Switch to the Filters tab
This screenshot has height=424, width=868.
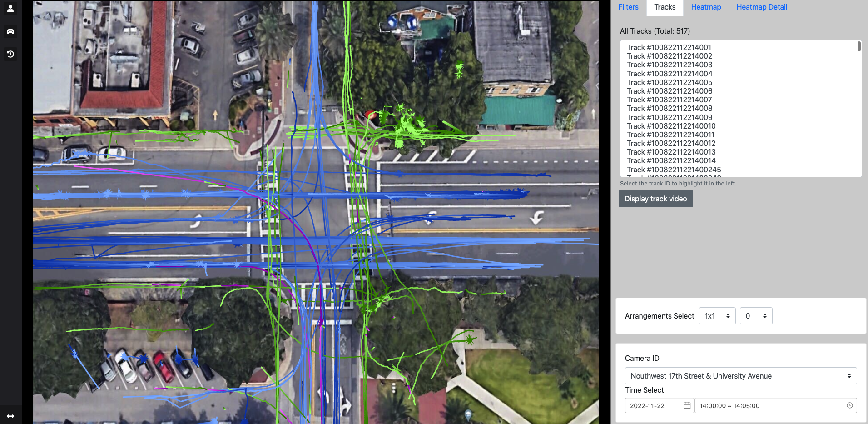[x=628, y=7]
